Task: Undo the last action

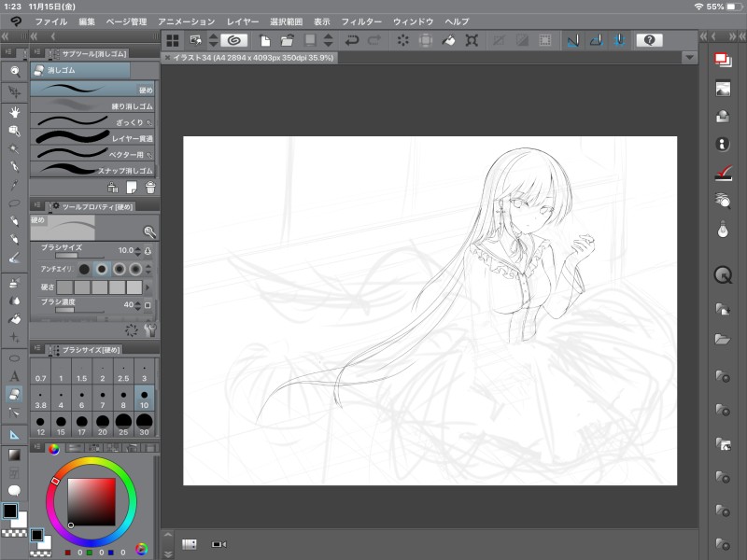Action: point(352,40)
